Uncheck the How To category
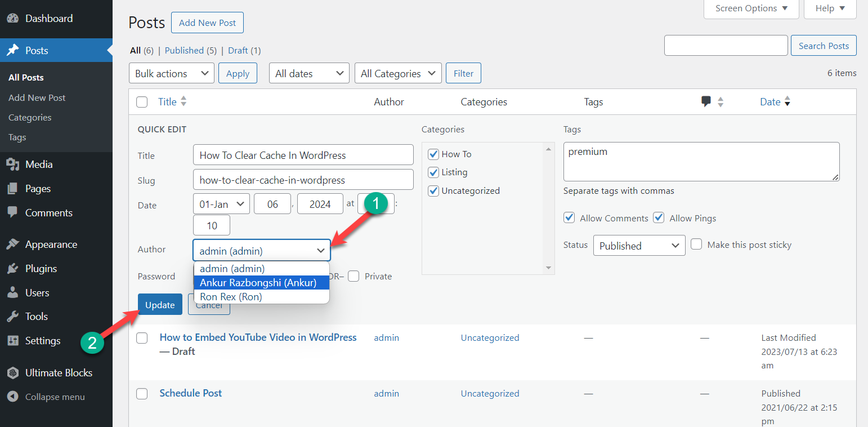 pos(433,154)
